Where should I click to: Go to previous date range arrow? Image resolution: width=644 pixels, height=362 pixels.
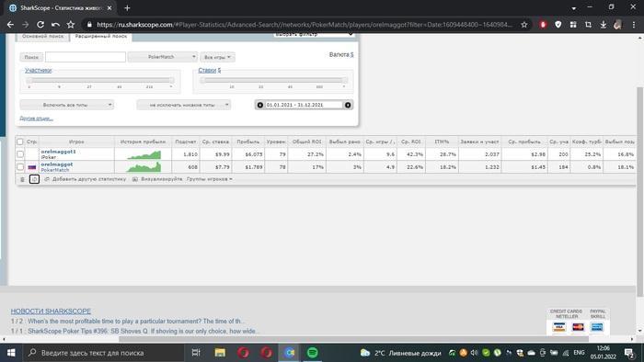tap(260, 105)
